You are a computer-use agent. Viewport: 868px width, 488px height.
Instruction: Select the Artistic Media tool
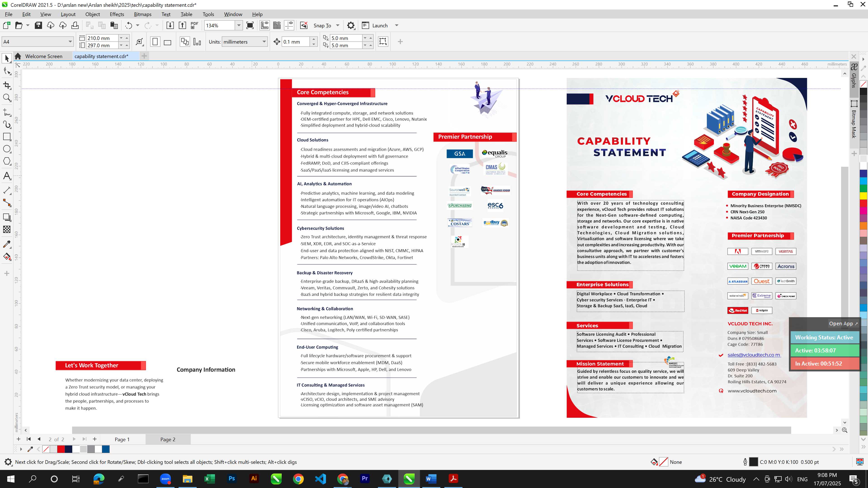tap(7, 125)
